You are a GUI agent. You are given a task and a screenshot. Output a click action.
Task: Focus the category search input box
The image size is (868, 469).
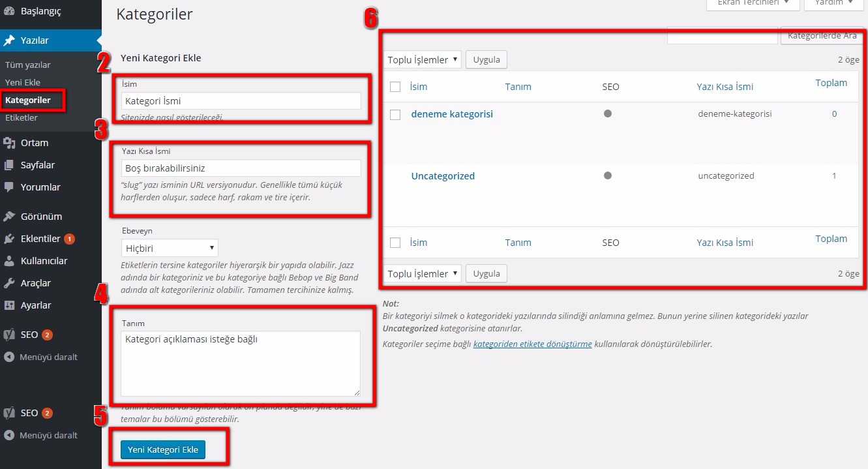point(723,36)
